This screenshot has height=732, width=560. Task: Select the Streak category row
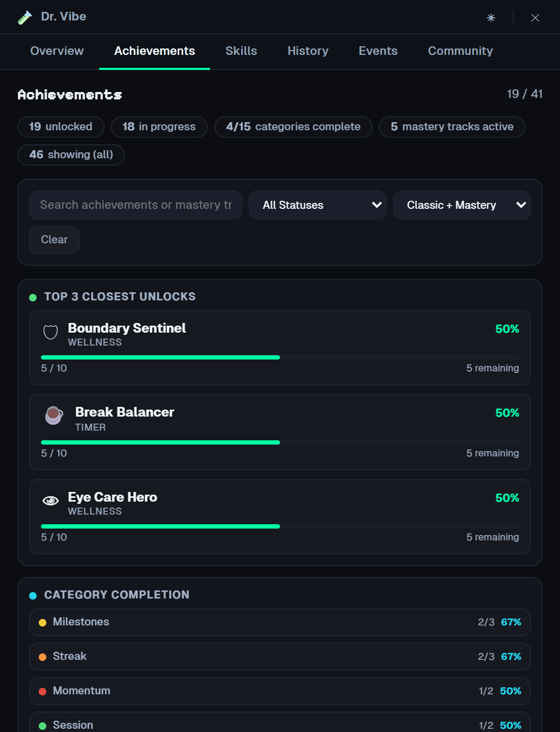click(280, 657)
